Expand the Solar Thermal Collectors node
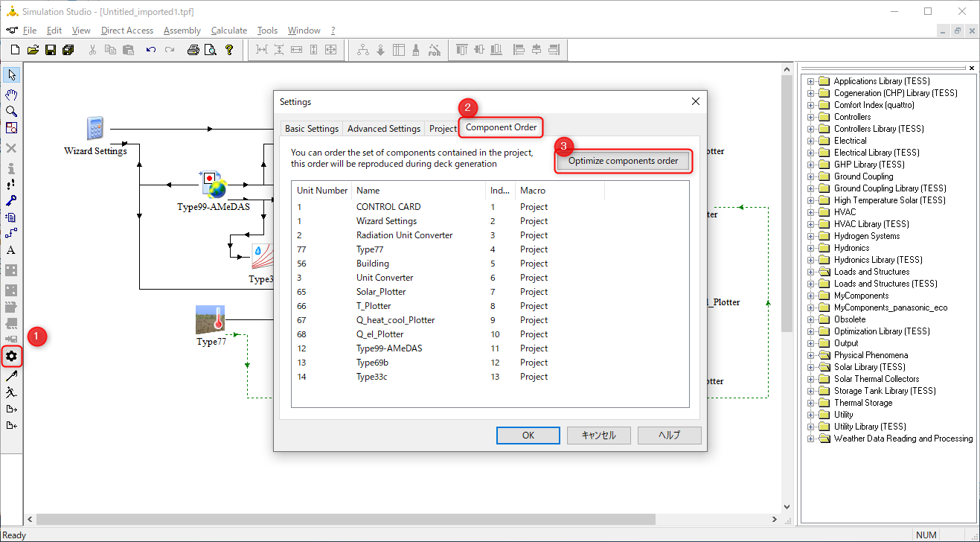This screenshot has width=980, height=542. (810, 379)
